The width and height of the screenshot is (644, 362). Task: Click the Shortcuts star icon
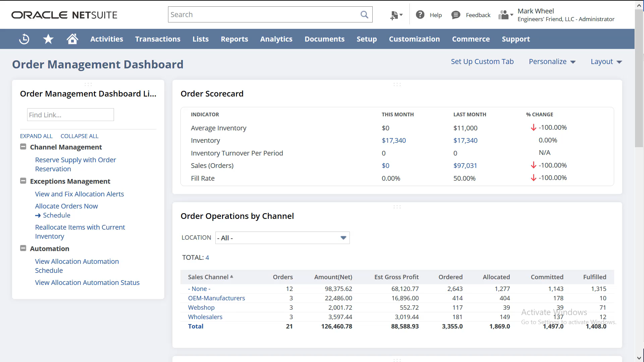[x=48, y=39]
